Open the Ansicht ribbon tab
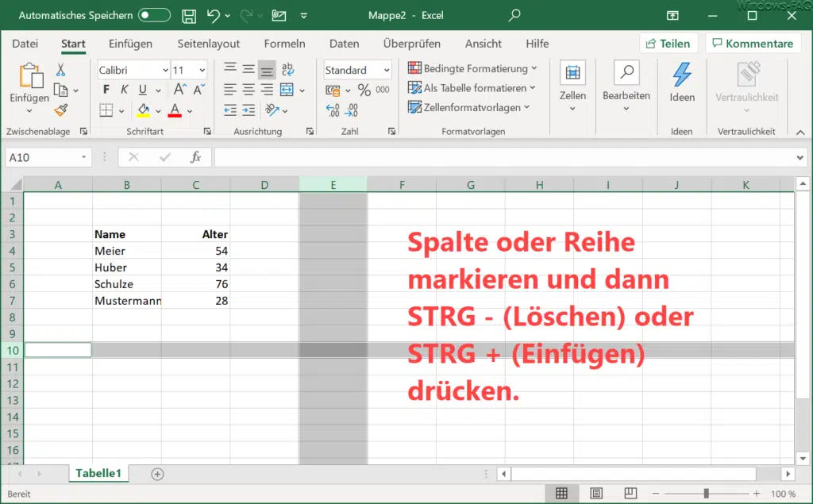The width and height of the screenshot is (813, 504). 483,44
